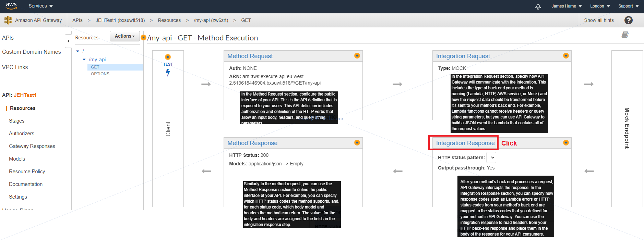This screenshot has width=644, height=240.
Task: Click the hint dot beside the page title
Action: coord(144,38)
